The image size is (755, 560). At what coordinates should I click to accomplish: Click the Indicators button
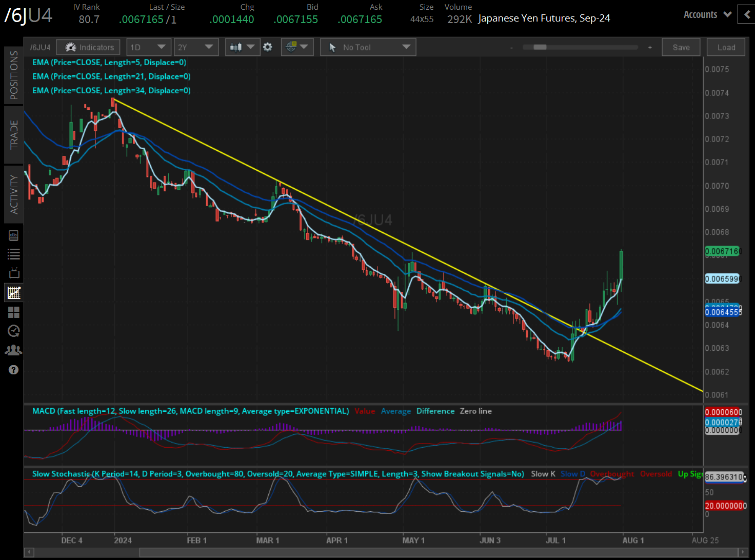pyautogui.click(x=89, y=47)
